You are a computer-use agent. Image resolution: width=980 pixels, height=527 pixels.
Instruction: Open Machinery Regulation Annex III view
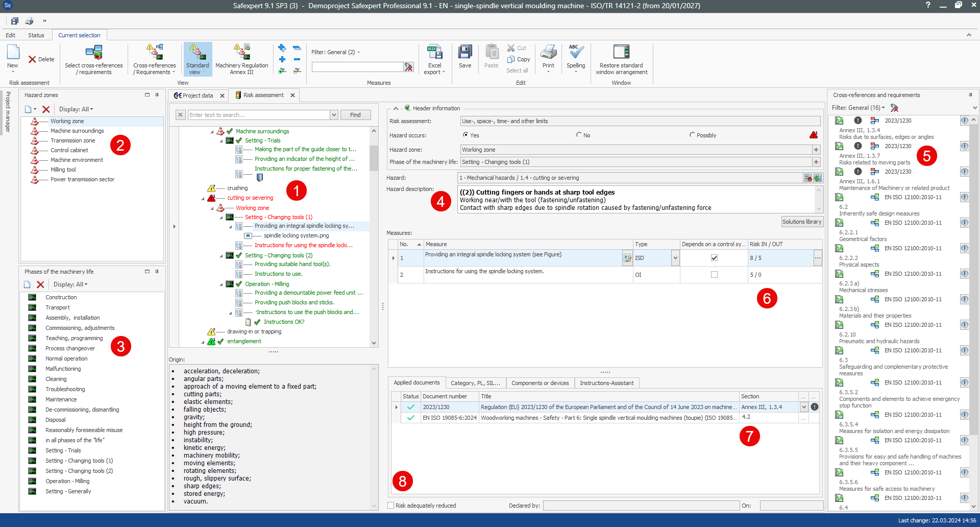coord(241,52)
